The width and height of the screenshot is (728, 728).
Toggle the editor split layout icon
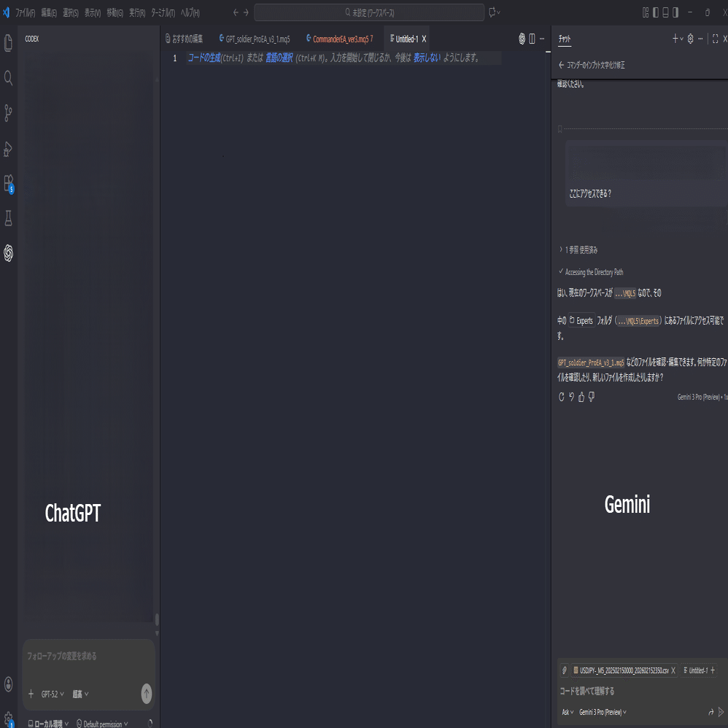[533, 39]
